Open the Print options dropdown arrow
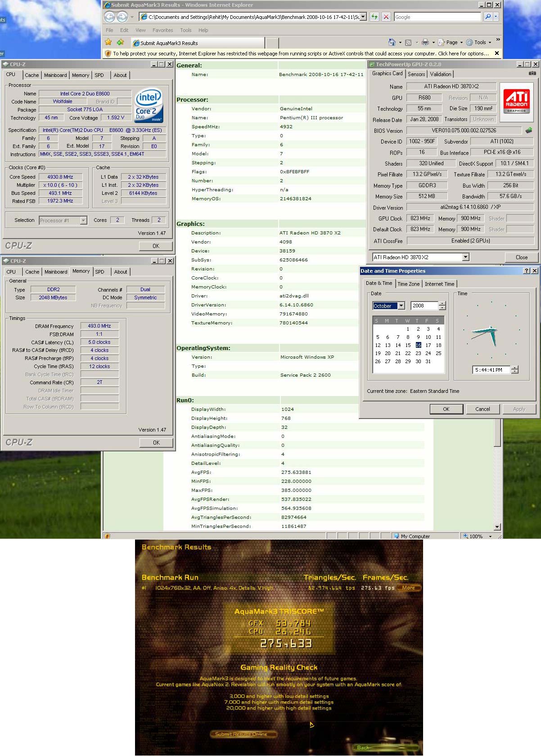This screenshot has width=541, height=756. 433,43
